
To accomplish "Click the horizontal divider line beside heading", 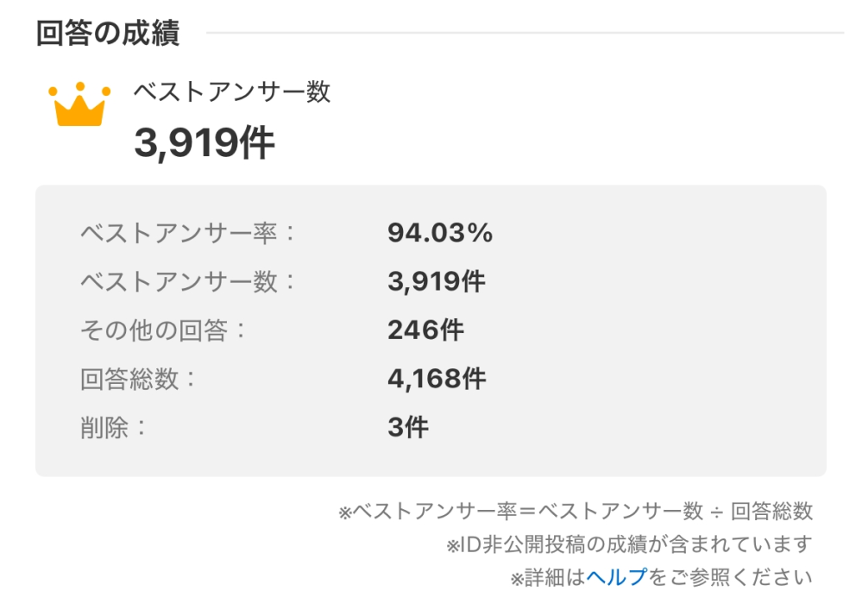I will tap(525, 33).
